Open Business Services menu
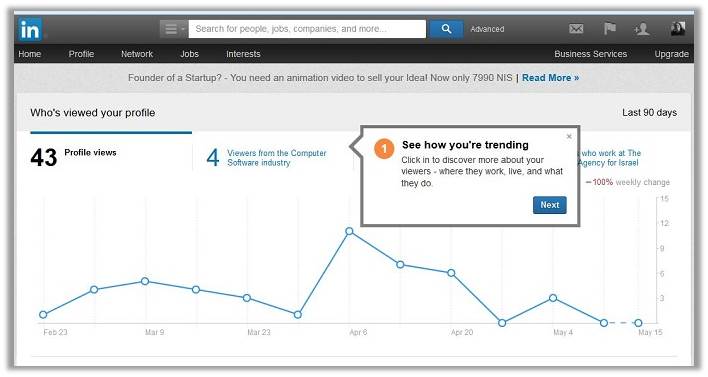 [x=591, y=54]
